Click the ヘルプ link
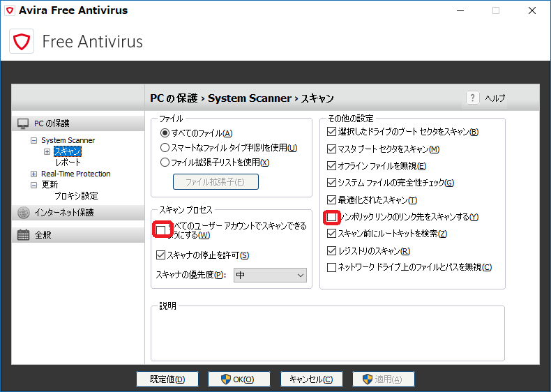This screenshot has width=551, height=392. pyautogui.click(x=495, y=98)
